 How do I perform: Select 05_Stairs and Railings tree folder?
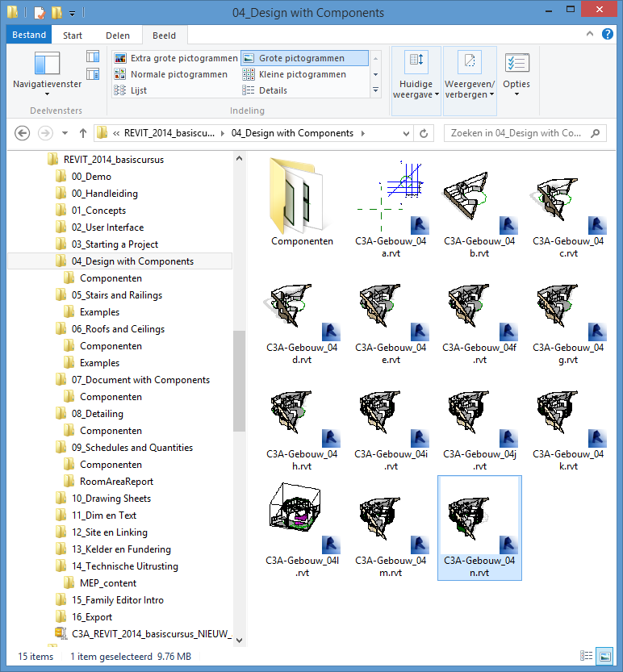[x=117, y=295]
